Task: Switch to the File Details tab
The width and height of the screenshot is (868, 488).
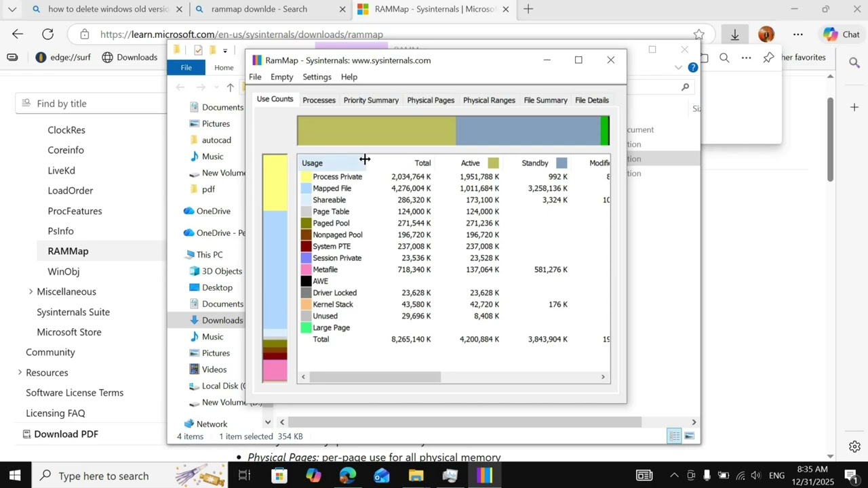Action: tap(592, 100)
